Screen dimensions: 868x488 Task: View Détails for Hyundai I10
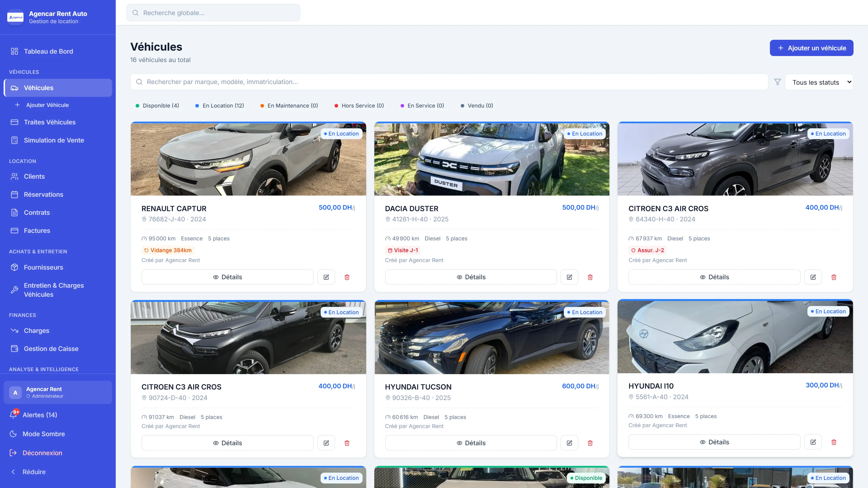[714, 442]
